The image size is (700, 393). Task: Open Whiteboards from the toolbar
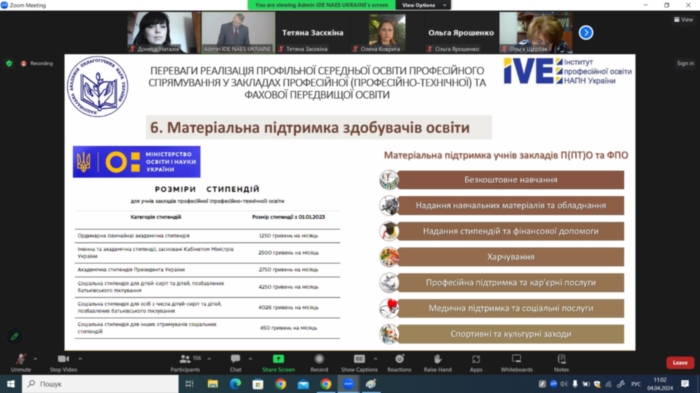517,362
